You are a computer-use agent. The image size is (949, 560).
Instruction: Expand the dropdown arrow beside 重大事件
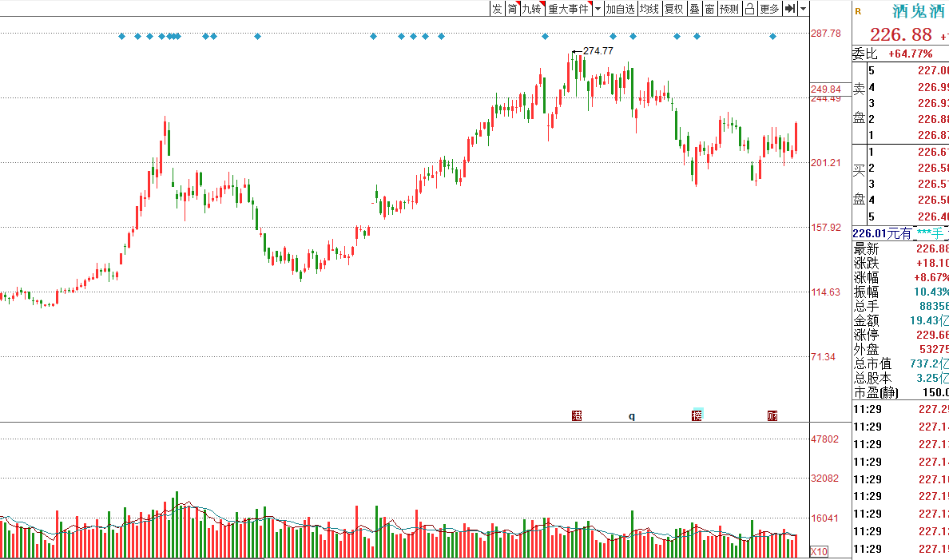[x=598, y=9]
